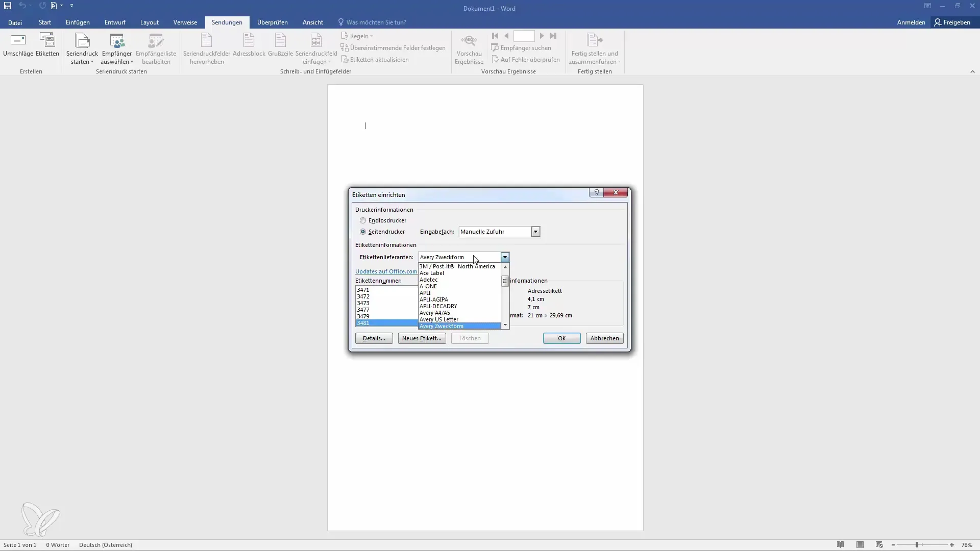The height and width of the screenshot is (551, 980).
Task: Click Etikettenlieferanten dropdown arrow
Action: pyautogui.click(x=505, y=257)
